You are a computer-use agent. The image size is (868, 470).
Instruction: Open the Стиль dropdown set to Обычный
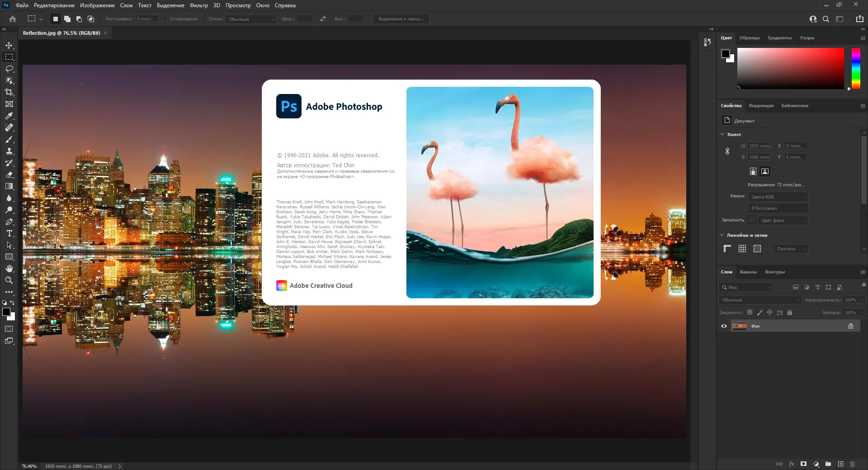pyautogui.click(x=251, y=19)
